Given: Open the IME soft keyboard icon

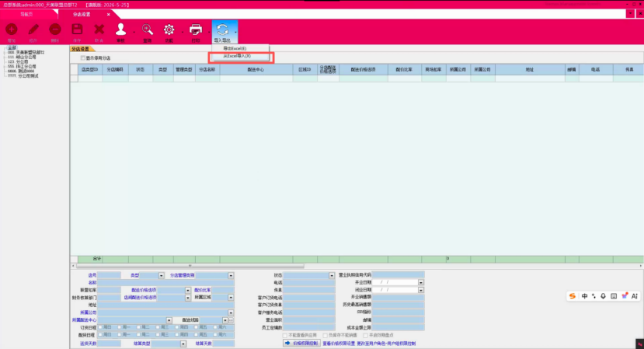Looking at the screenshot, I should click(614, 296).
